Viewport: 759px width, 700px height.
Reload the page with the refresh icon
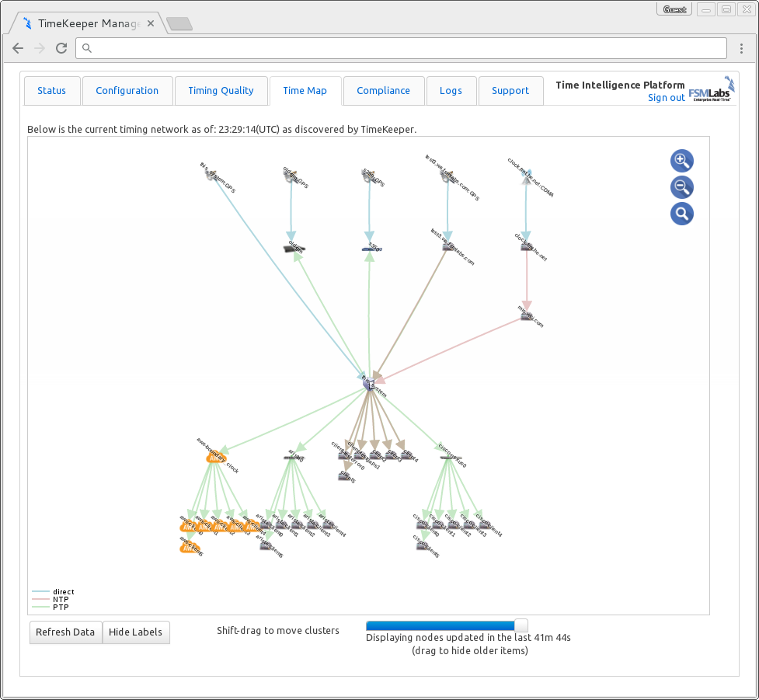tap(61, 48)
